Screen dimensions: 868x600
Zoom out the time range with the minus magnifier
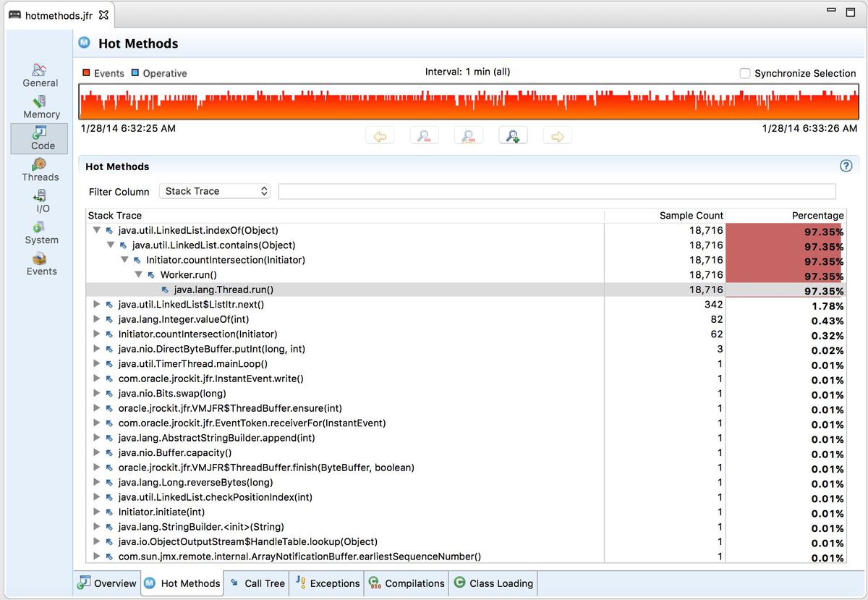(424, 135)
